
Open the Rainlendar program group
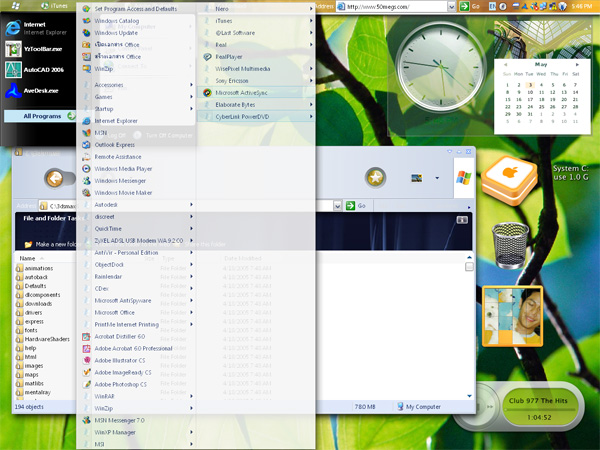(138, 277)
